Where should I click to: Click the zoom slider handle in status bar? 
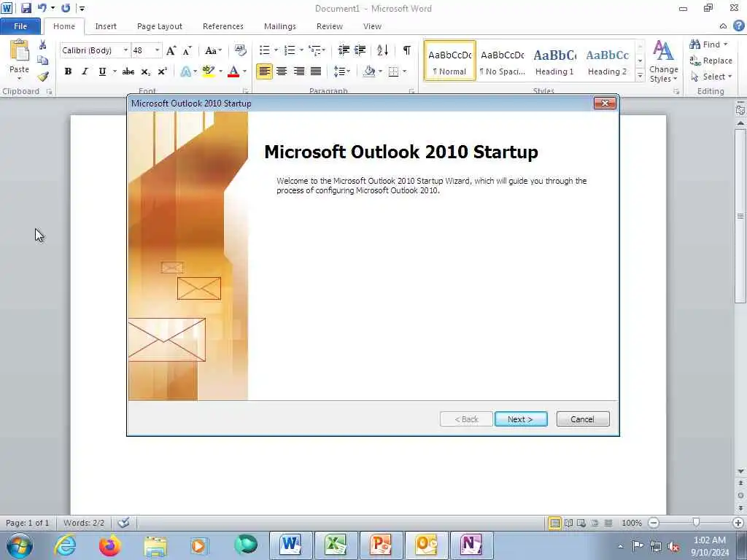pyautogui.click(x=696, y=523)
